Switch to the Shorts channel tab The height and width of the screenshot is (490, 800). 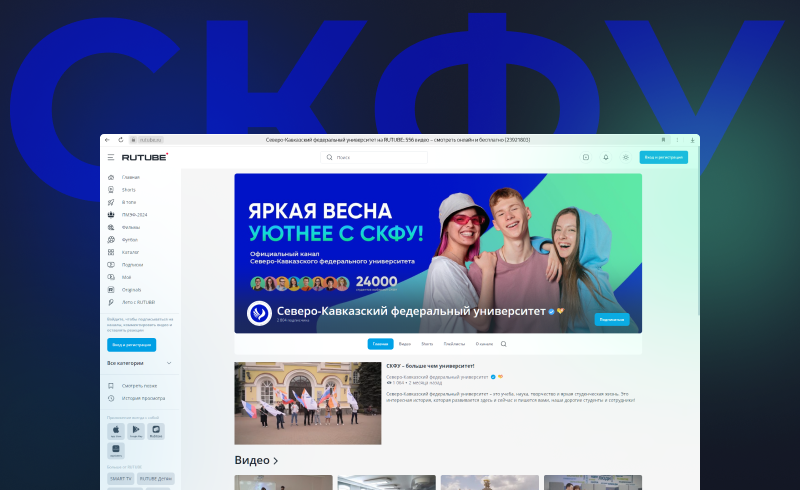click(x=427, y=344)
